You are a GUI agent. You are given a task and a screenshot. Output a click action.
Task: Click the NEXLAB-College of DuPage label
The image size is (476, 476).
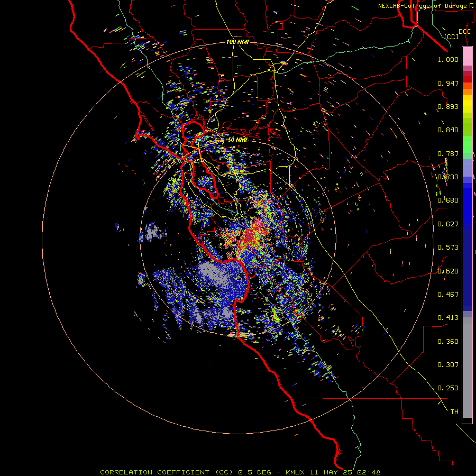tap(427, 6)
